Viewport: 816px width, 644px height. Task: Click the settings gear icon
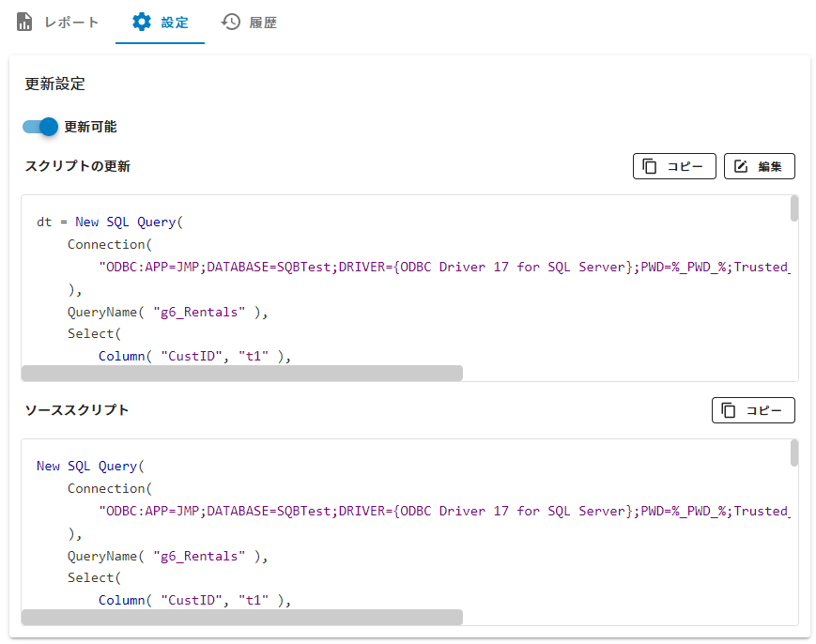[142, 23]
